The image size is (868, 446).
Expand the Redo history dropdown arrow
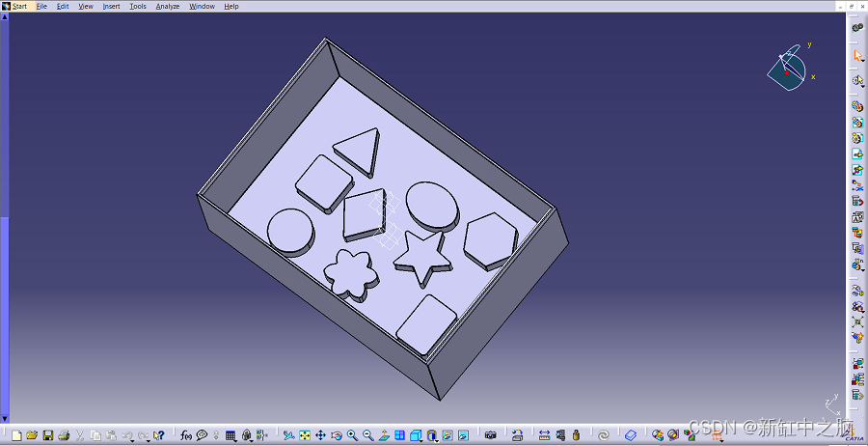149,441
